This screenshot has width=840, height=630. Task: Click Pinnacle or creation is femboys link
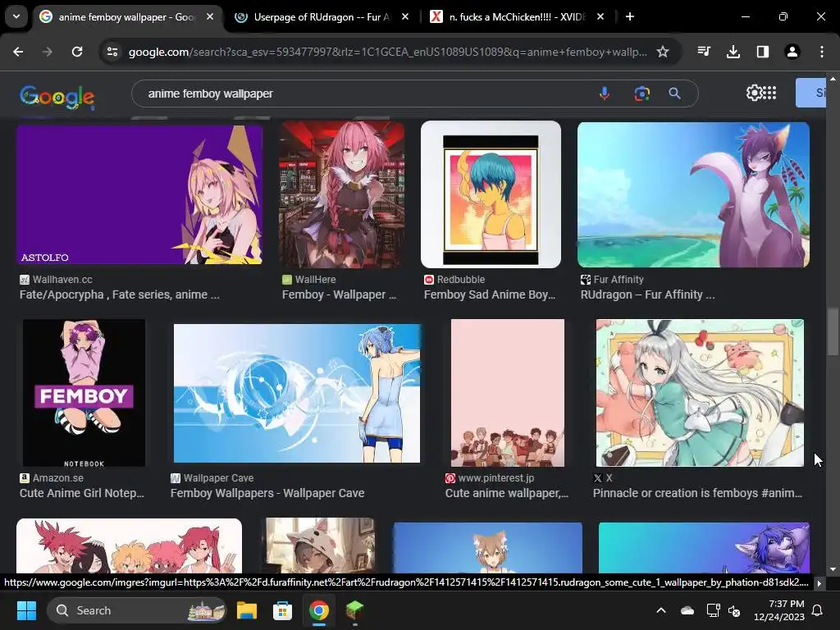pos(697,493)
